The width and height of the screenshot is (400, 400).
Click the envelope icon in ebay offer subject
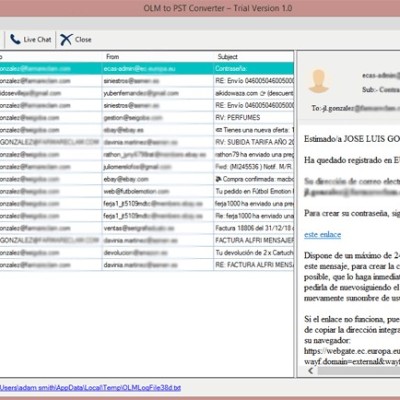[x=219, y=130]
